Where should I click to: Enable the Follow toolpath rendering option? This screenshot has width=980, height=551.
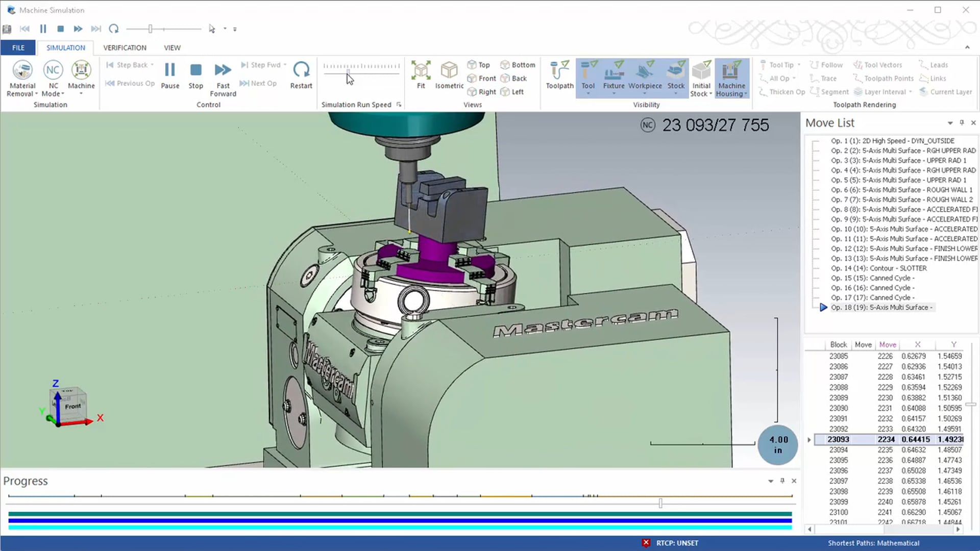826,65
